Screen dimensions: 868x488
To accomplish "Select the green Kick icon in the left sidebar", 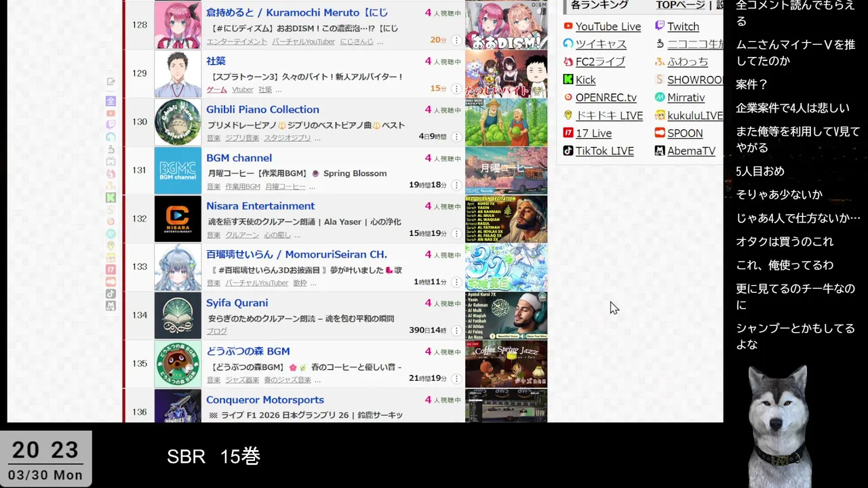I will click(x=111, y=197).
